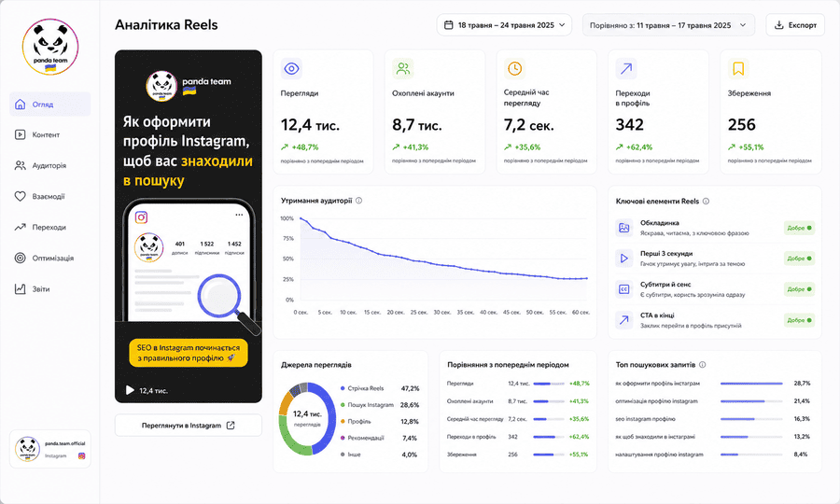Screen dimensions: 840x504
Task: Click Instagram icon in account card
Action: (x=81, y=455)
